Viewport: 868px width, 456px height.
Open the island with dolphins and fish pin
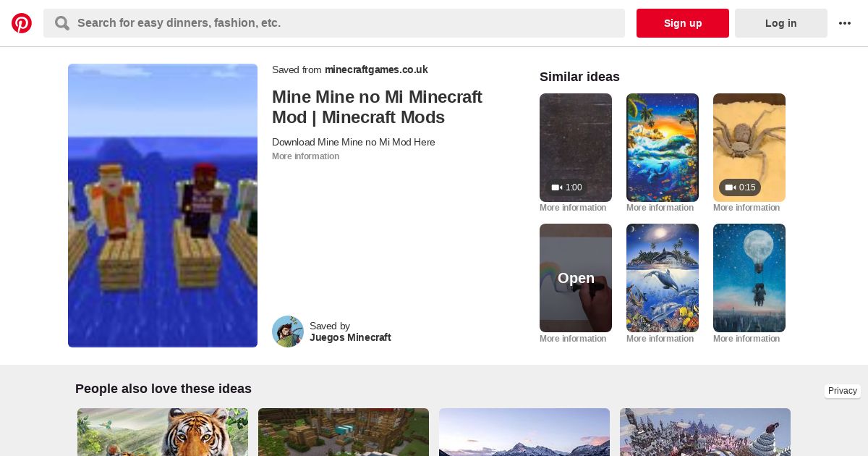pyautogui.click(x=663, y=278)
